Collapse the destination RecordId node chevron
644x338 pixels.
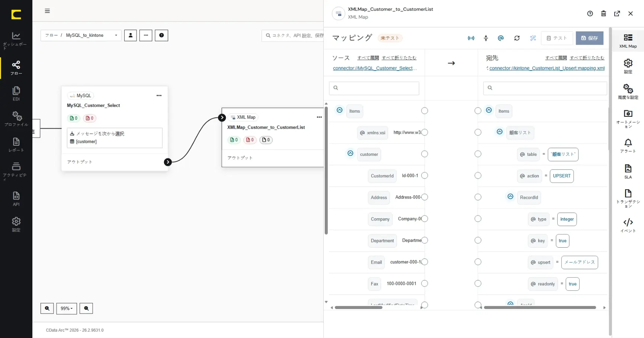point(510,196)
